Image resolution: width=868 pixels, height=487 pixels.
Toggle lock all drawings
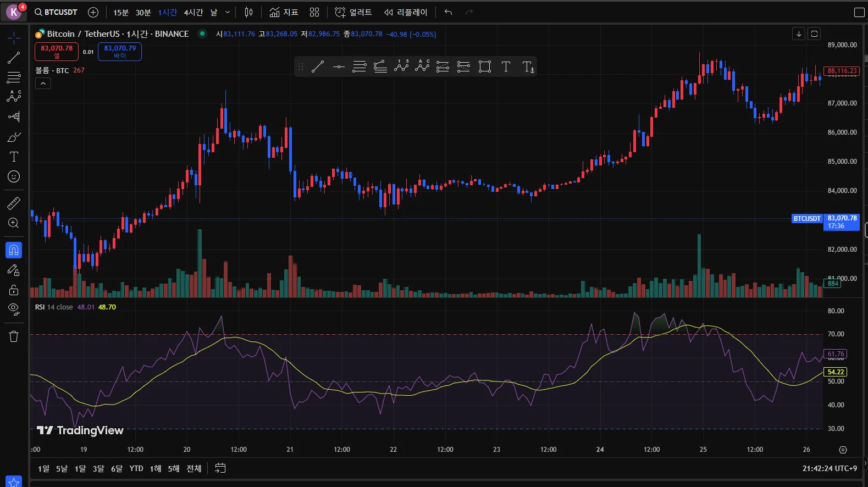pyautogui.click(x=14, y=290)
